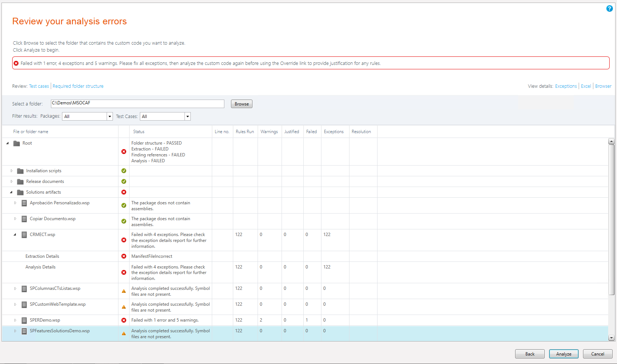Open the Required folder structure link
Image resolution: width=617 pixels, height=364 pixels.
click(78, 86)
